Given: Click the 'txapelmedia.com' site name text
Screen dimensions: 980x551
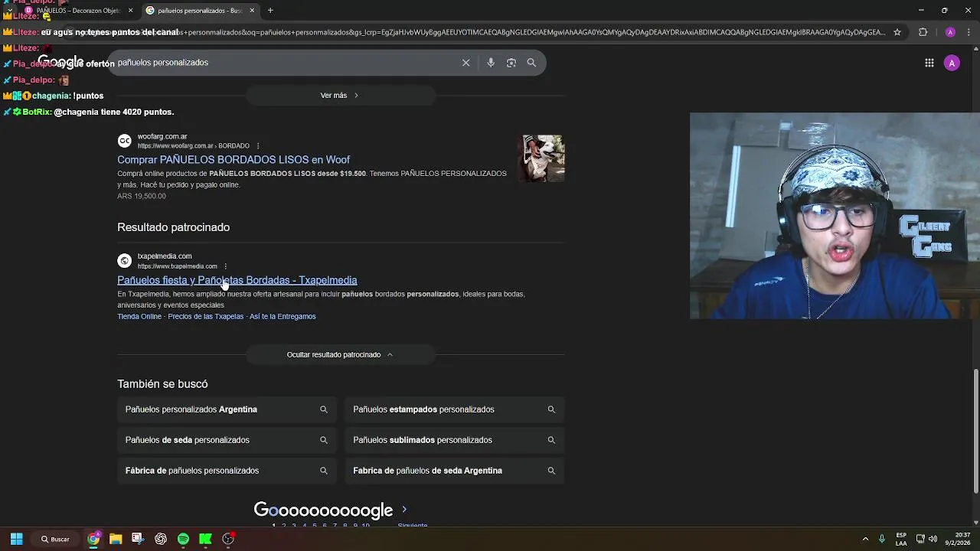Looking at the screenshot, I should [165, 256].
